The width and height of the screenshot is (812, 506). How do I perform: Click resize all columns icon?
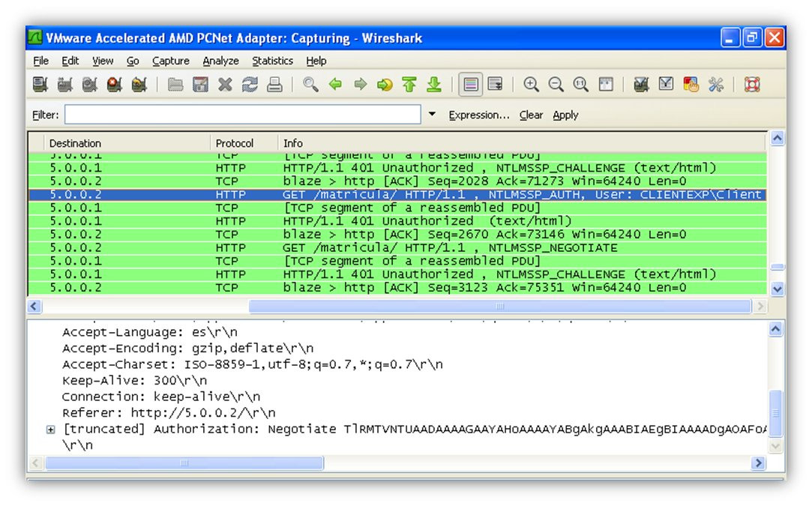606,84
